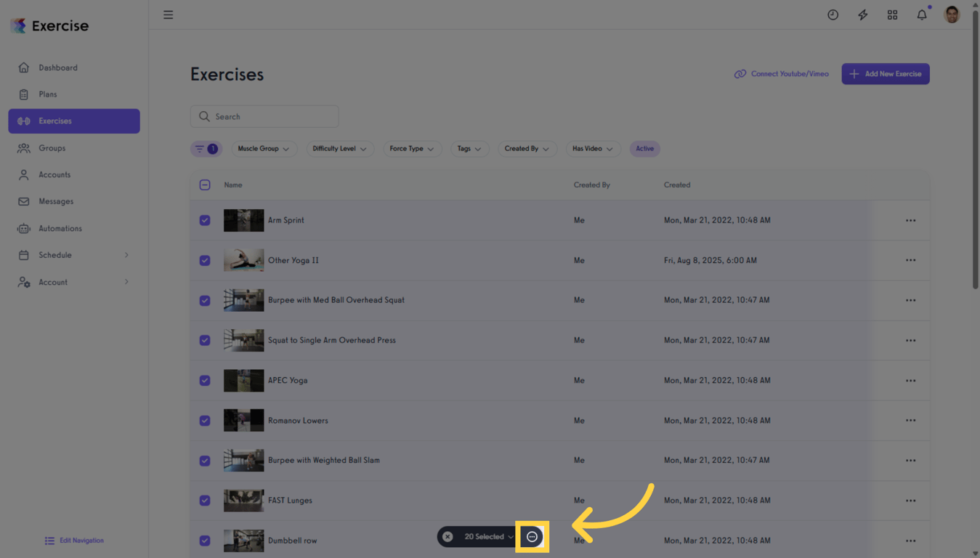Open the APEC Yoga thumbnail
The image size is (980, 558).
pos(243,380)
